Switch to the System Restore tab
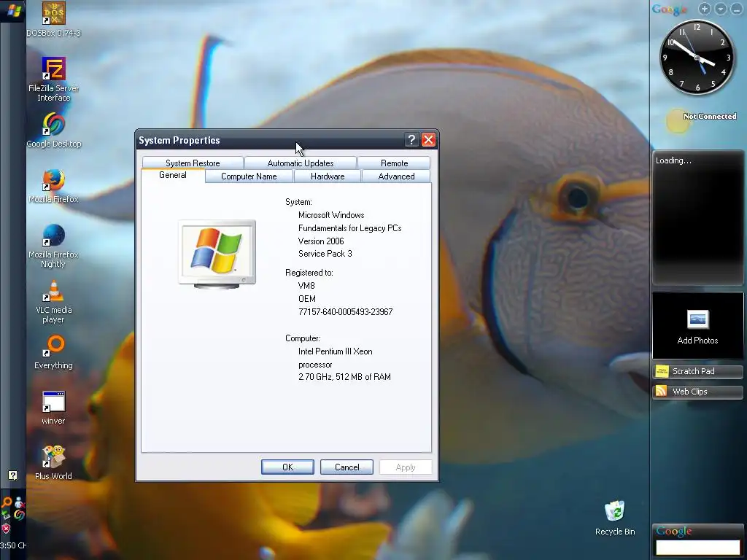747x560 pixels. pyautogui.click(x=193, y=163)
